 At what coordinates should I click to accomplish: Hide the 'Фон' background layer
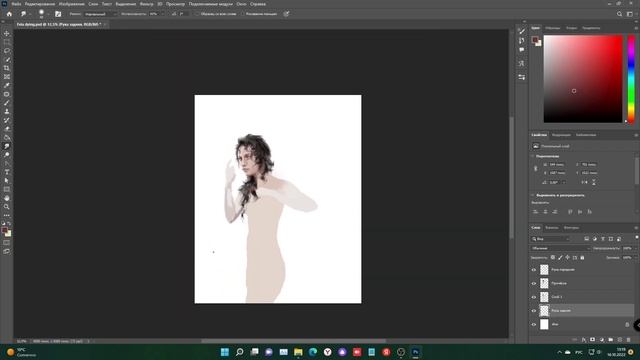click(x=533, y=324)
